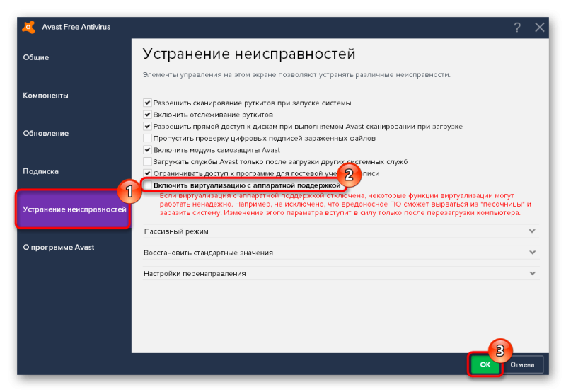Close the Avast settings window
This screenshot has height=392, width=566.
pyautogui.click(x=540, y=27)
